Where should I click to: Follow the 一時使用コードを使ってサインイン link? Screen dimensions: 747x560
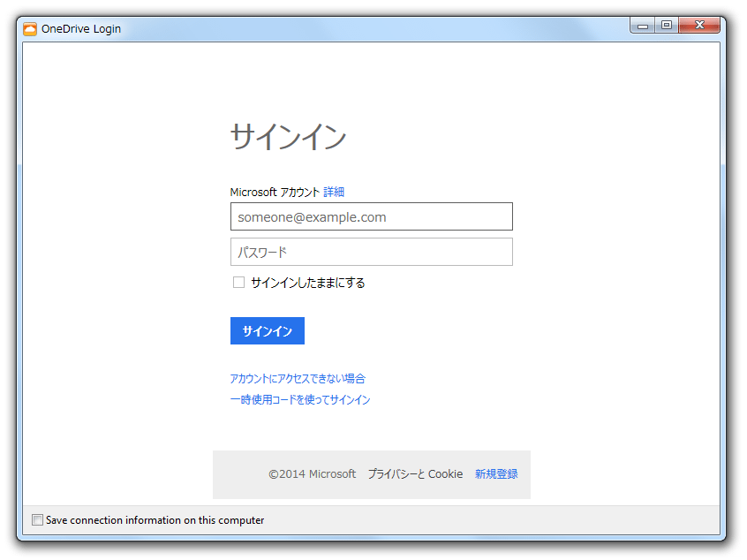(x=300, y=399)
